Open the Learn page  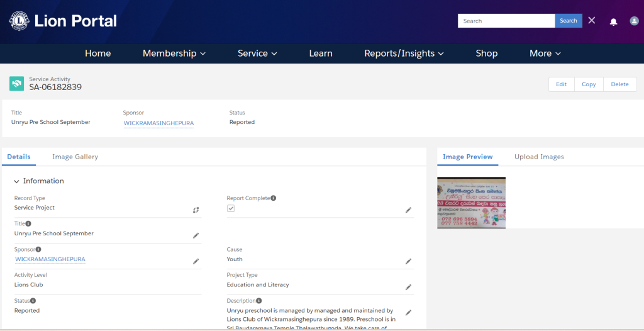tap(321, 53)
